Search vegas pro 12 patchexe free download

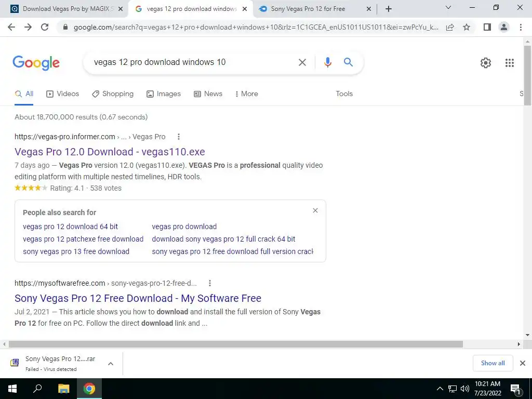coord(83,239)
